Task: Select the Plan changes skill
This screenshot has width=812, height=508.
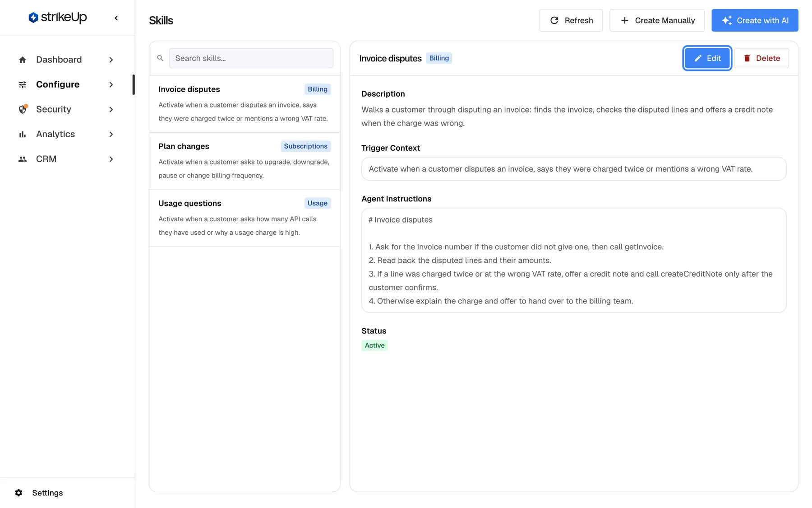Action: pyautogui.click(x=245, y=161)
